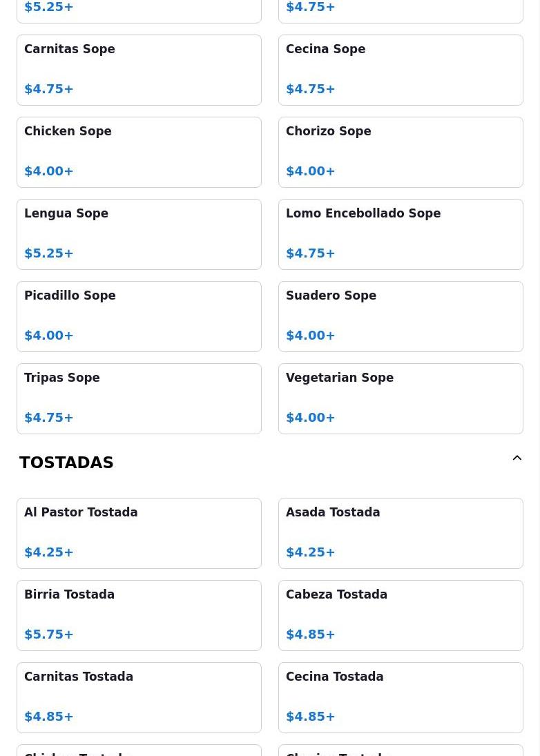Viewport: 540px width, 756px height.
Task: Select the Cecina Sope card
Action: pyautogui.click(x=401, y=70)
